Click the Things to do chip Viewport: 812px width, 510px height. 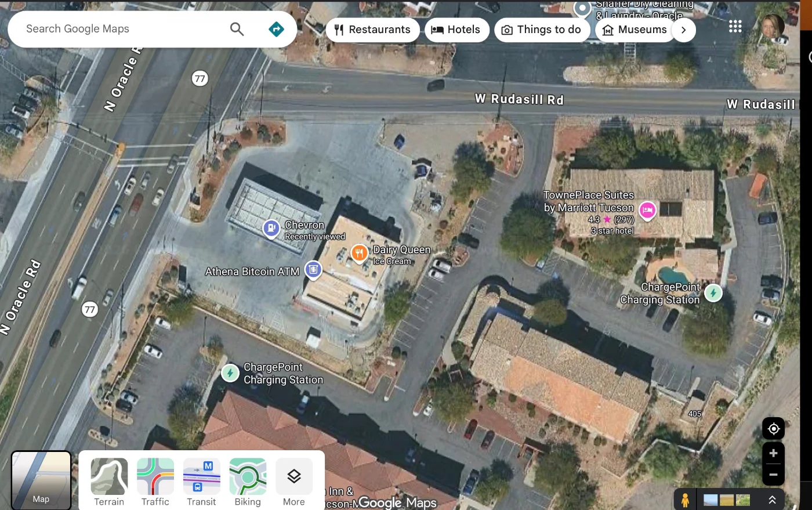click(542, 30)
